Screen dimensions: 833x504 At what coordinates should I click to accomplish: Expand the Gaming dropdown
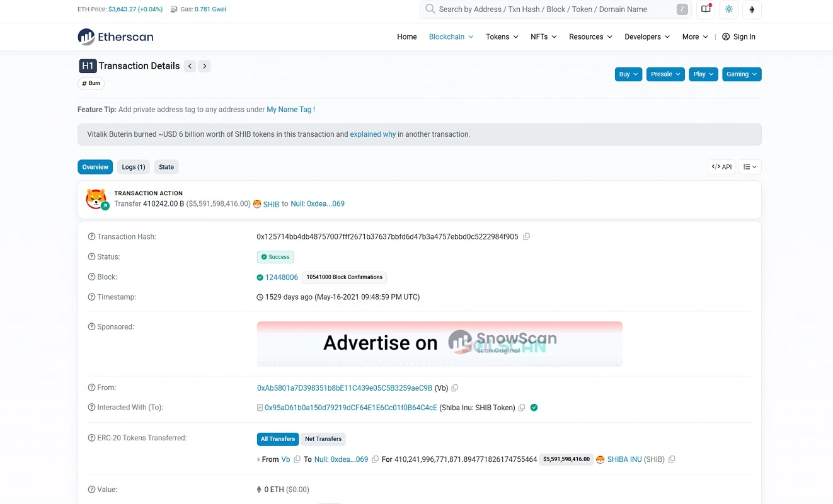tap(742, 74)
